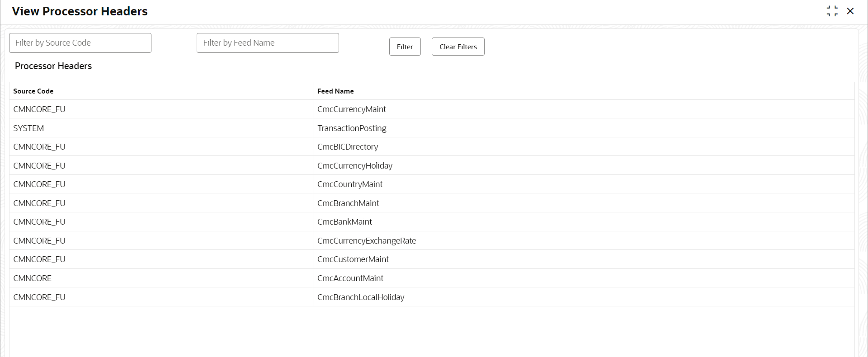This screenshot has width=868, height=357.
Task: Select the CmcBICDirectory feed name cell
Action: [x=584, y=147]
